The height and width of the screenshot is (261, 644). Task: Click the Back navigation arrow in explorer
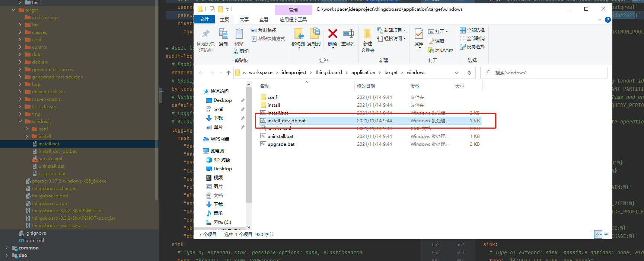[x=201, y=73]
